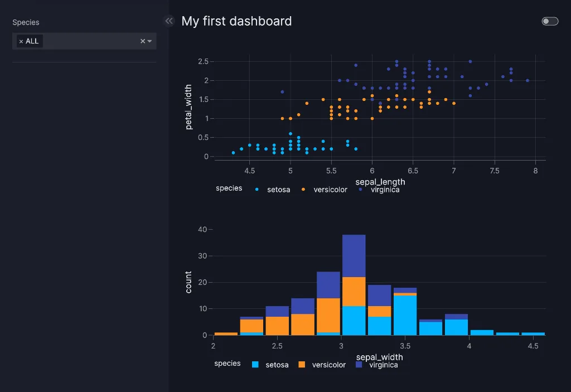Viewport: 571px width, 392px height.
Task: Click the leftmost setosa scatter point
Action: point(233,153)
